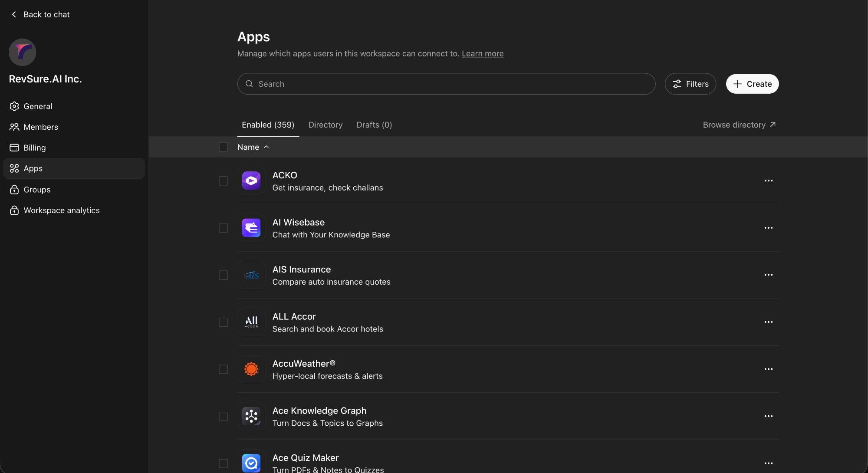Click the Members people icon
This screenshot has height=473, width=868.
(14, 127)
